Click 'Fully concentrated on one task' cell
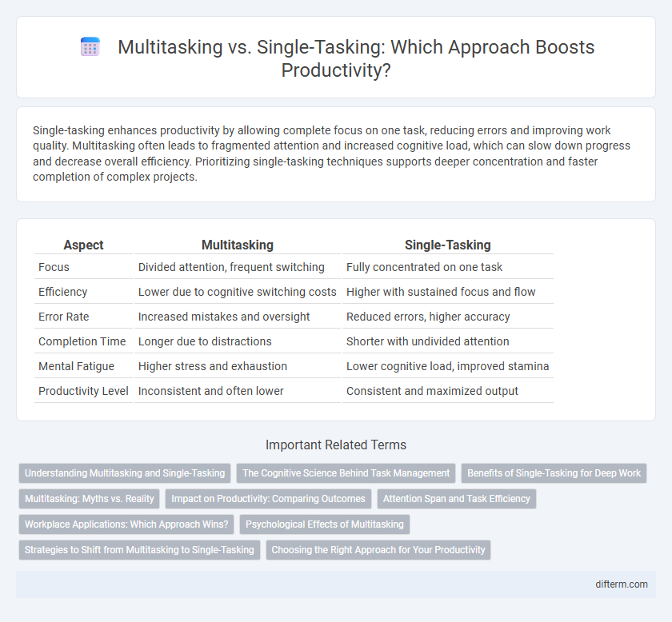 coord(448,267)
